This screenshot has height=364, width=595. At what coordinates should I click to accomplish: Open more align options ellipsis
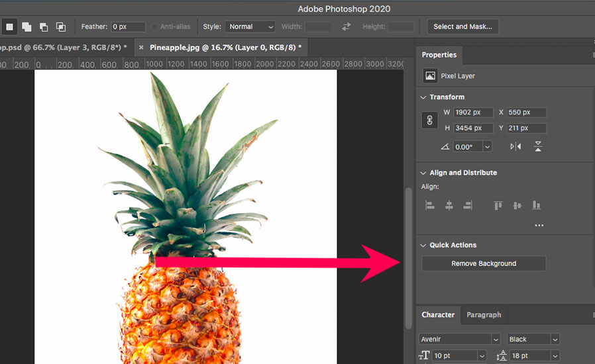pos(539,225)
